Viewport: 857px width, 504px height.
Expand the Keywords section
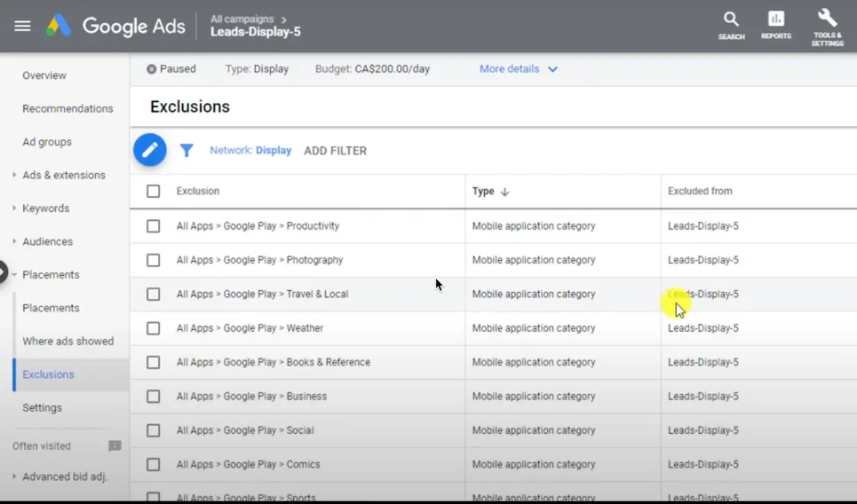point(14,208)
